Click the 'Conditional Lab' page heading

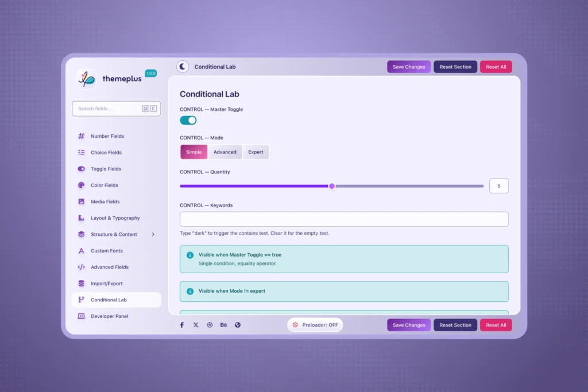click(x=209, y=94)
